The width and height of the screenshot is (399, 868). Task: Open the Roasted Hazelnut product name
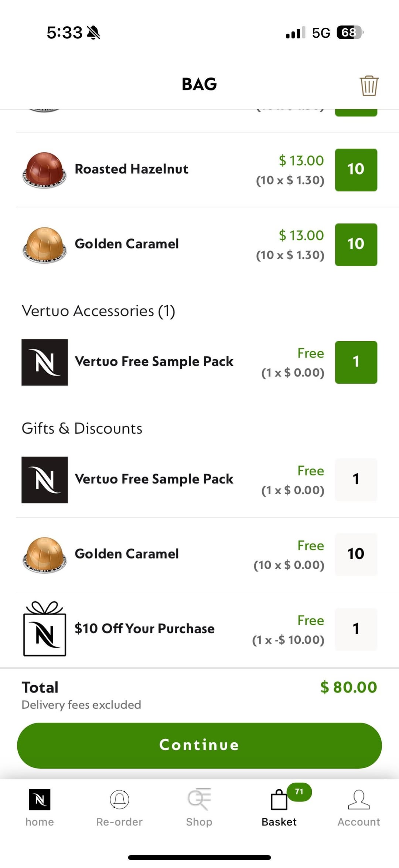tap(132, 169)
